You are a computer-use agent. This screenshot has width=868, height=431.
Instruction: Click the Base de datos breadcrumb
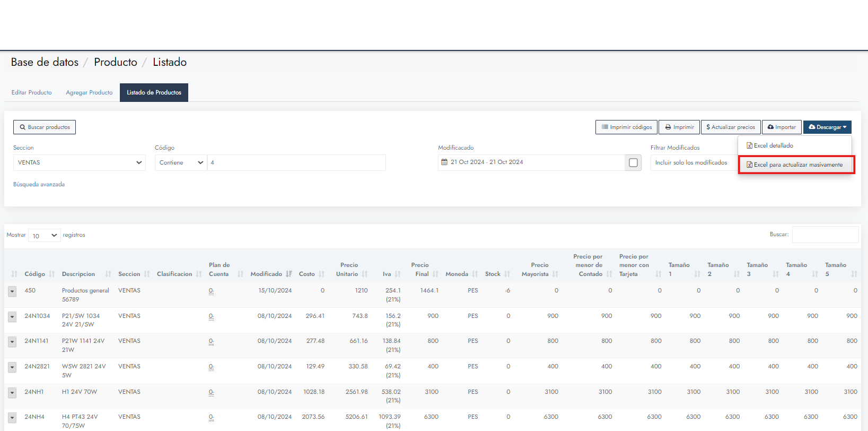[45, 62]
